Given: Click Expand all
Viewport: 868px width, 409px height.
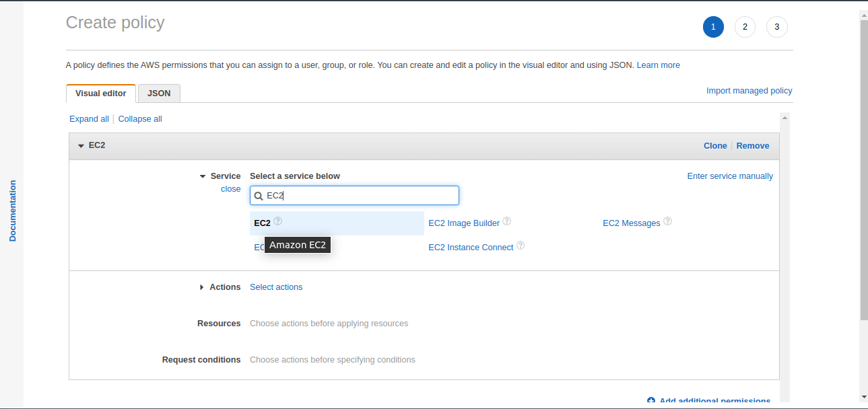Looking at the screenshot, I should (89, 119).
